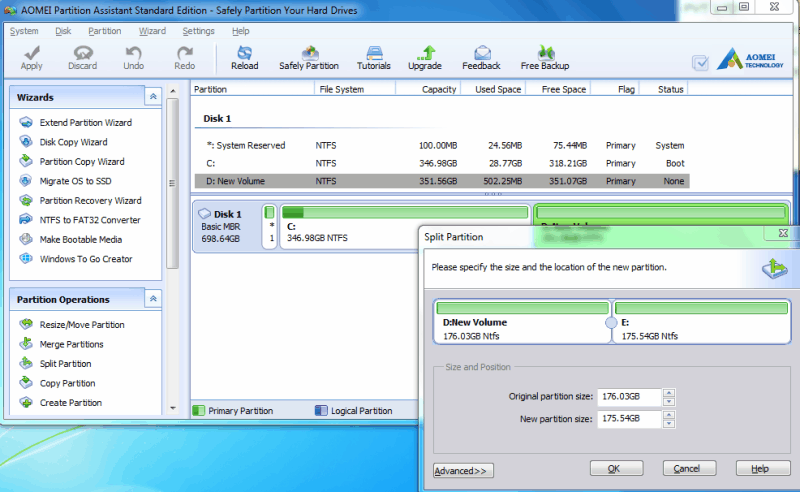Screen dimensions: 800x492
Task: Choose Copy Partition operation
Action: point(67,383)
